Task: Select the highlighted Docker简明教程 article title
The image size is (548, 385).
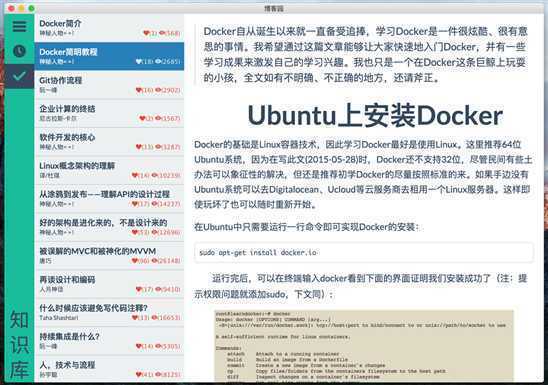Action: (x=68, y=52)
